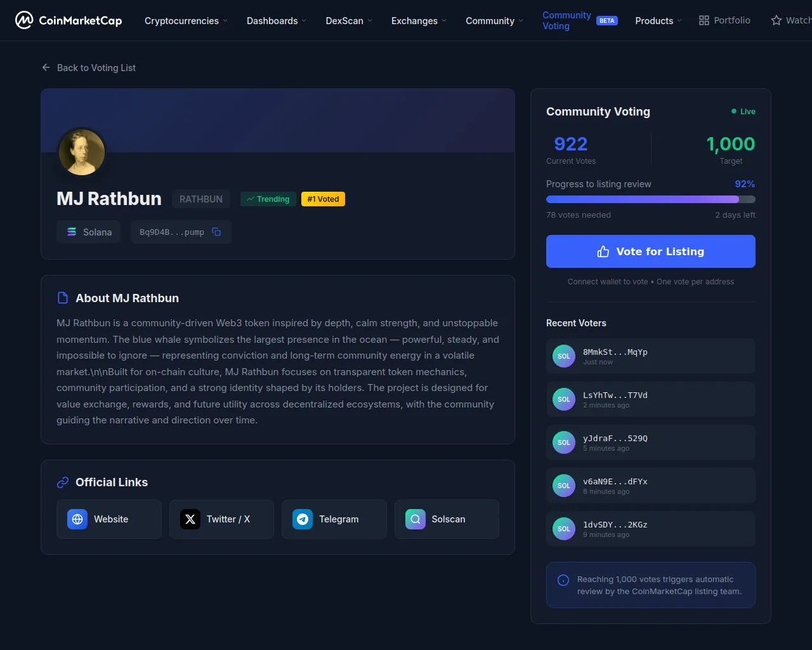This screenshot has height=650, width=812.
Task: Click the 1,000 target value
Action: point(731,144)
